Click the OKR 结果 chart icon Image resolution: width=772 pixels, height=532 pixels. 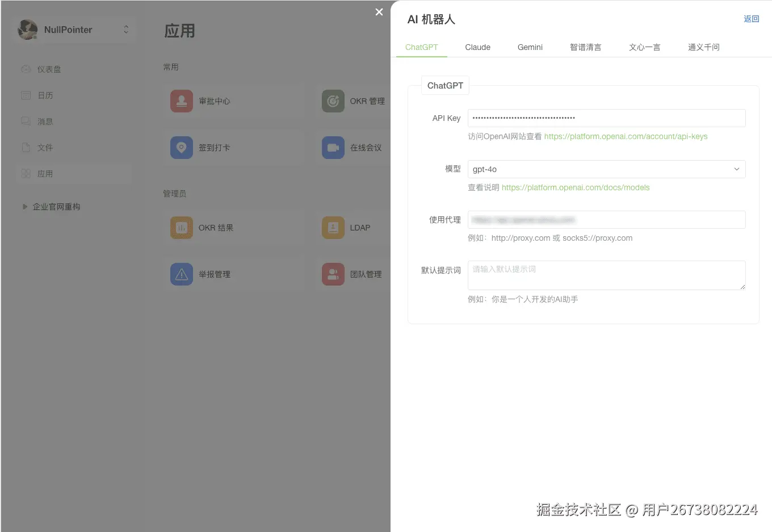[182, 228]
